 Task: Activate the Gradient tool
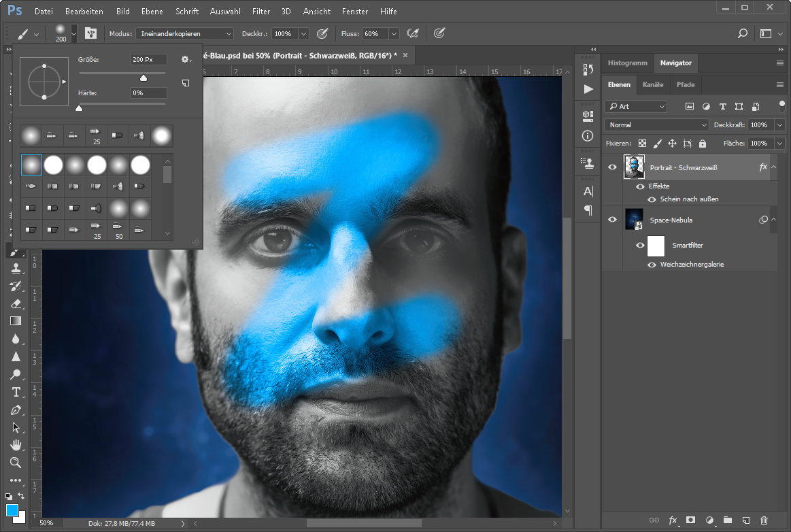click(16, 321)
